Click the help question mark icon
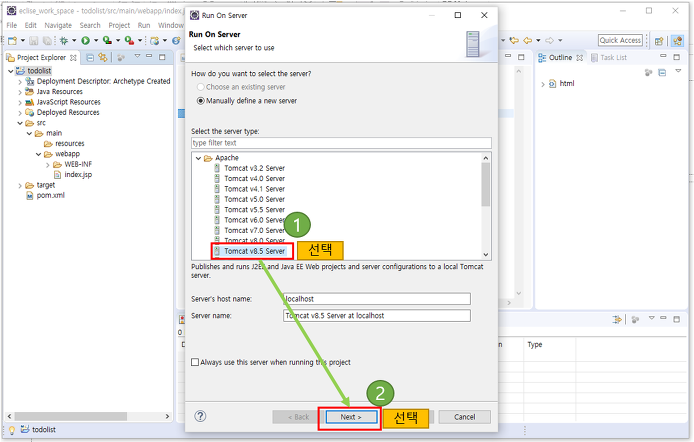 click(200, 416)
